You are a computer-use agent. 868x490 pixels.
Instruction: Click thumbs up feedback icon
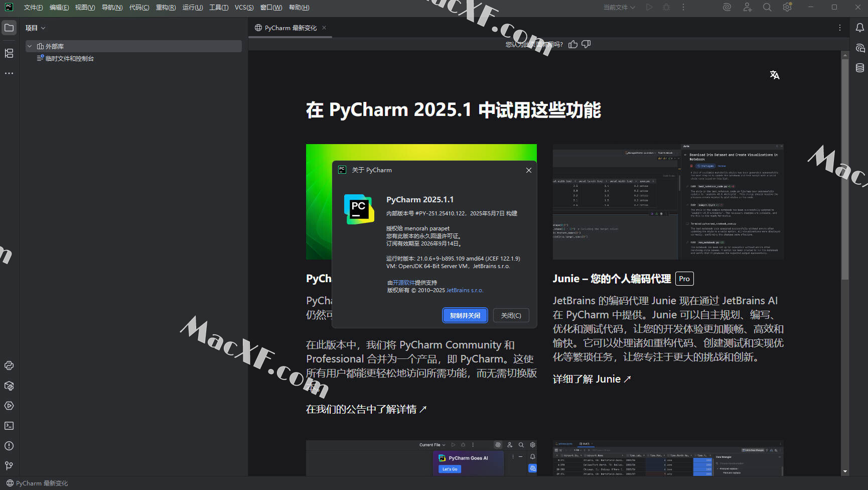tap(573, 44)
